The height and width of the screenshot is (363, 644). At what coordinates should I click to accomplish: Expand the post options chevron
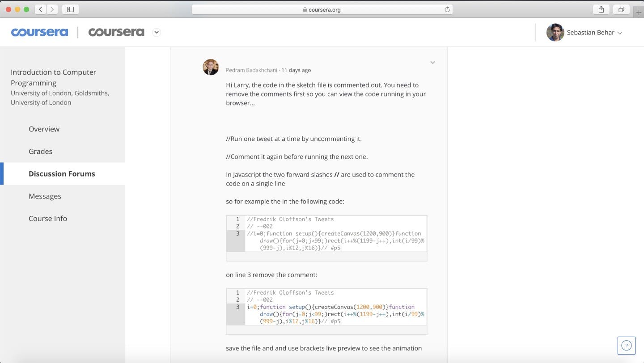432,63
